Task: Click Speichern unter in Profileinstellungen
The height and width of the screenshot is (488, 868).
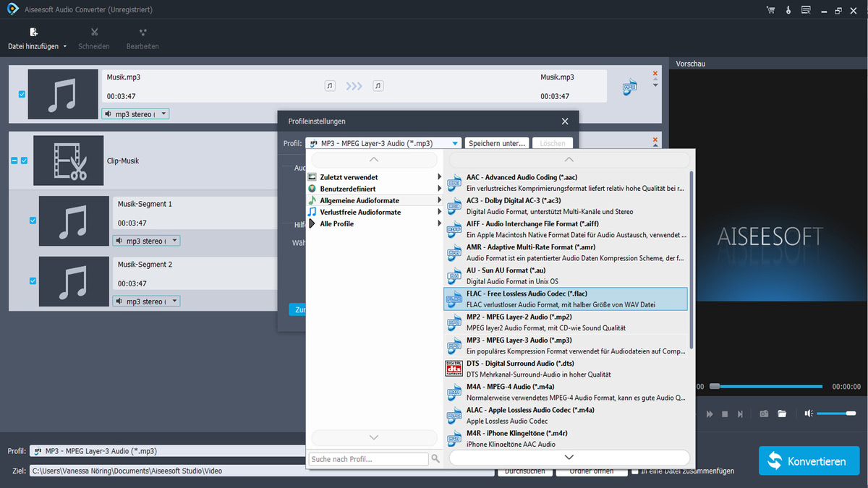Action: click(497, 143)
